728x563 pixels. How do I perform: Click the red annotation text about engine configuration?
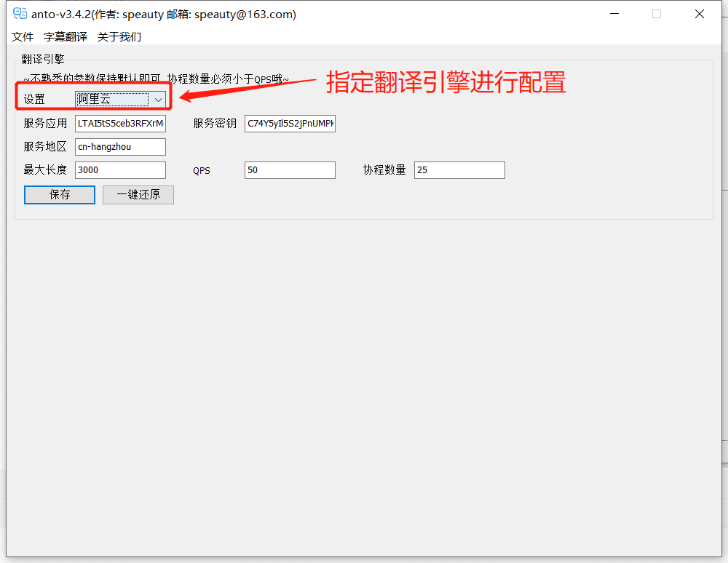click(x=447, y=83)
